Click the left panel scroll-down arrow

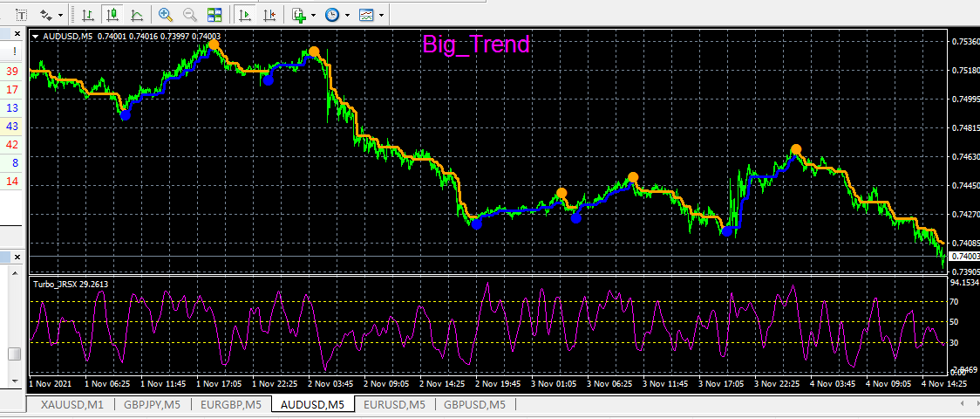click(14, 381)
